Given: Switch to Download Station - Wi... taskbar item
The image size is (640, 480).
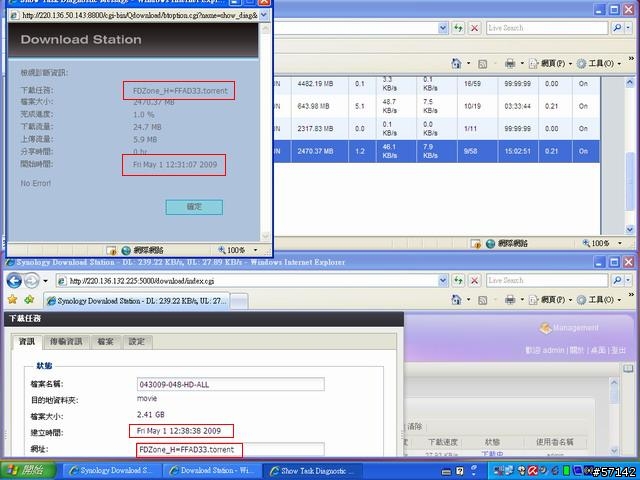Looking at the screenshot, I should click(x=212, y=470).
